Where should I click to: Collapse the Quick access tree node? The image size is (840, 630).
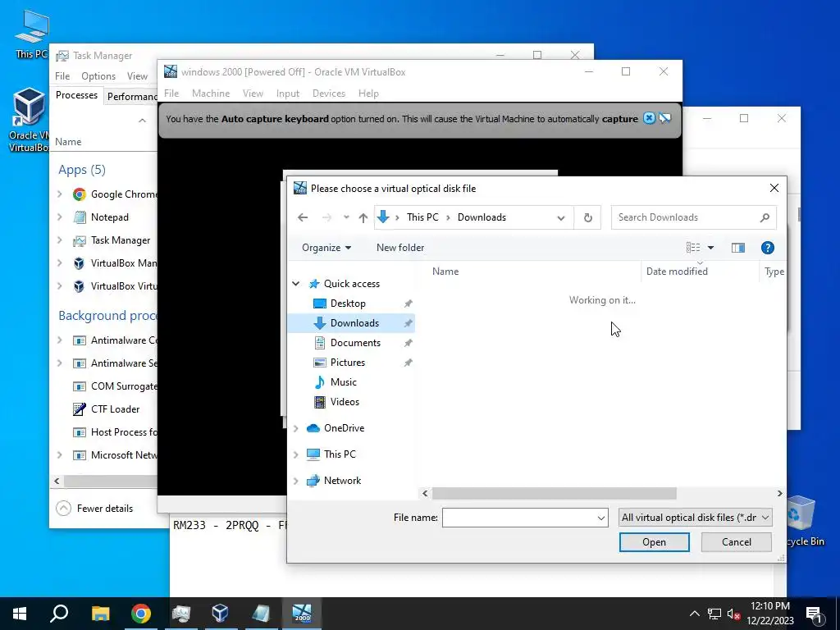point(295,283)
